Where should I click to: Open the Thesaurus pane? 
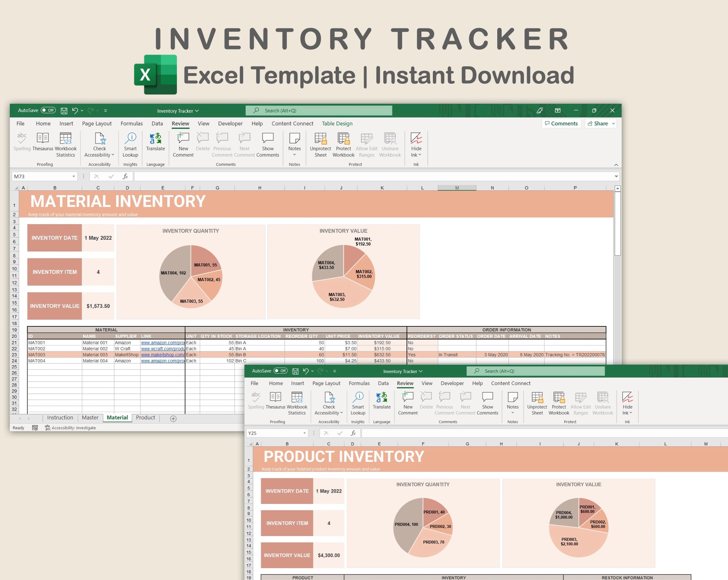pos(43,144)
